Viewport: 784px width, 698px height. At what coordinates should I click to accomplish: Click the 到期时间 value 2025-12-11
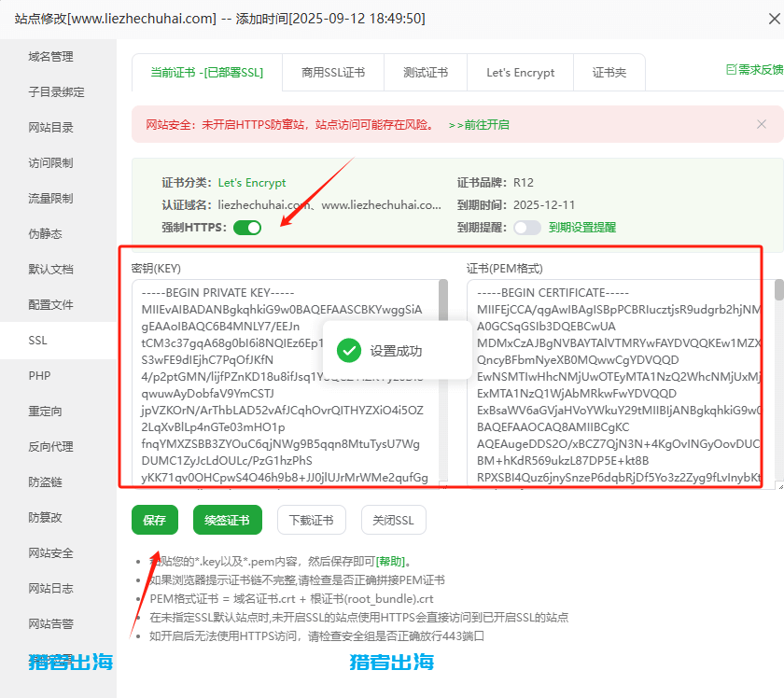(544, 205)
